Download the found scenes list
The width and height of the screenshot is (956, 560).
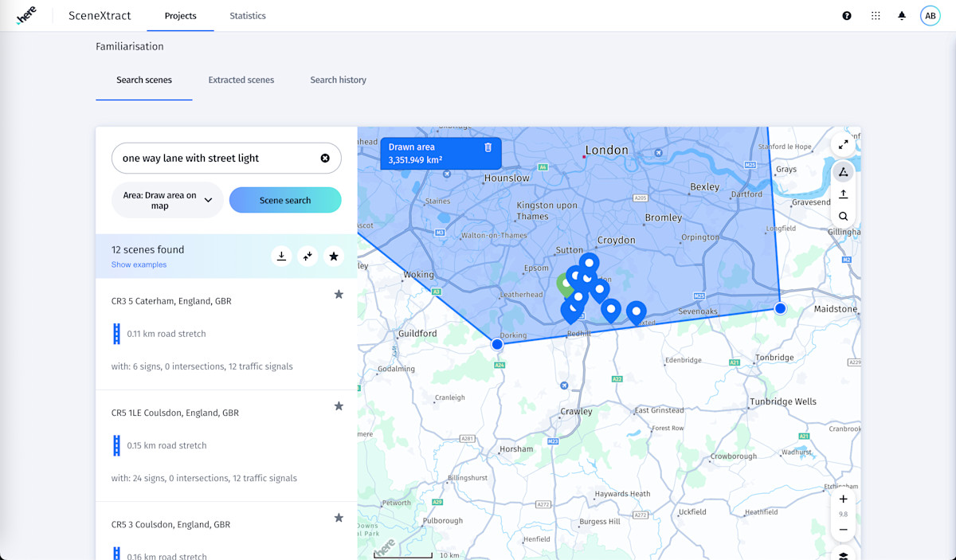click(x=281, y=256)
